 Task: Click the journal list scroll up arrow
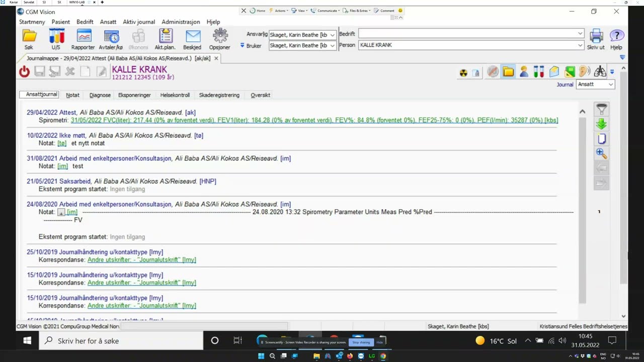pos(582,112)
